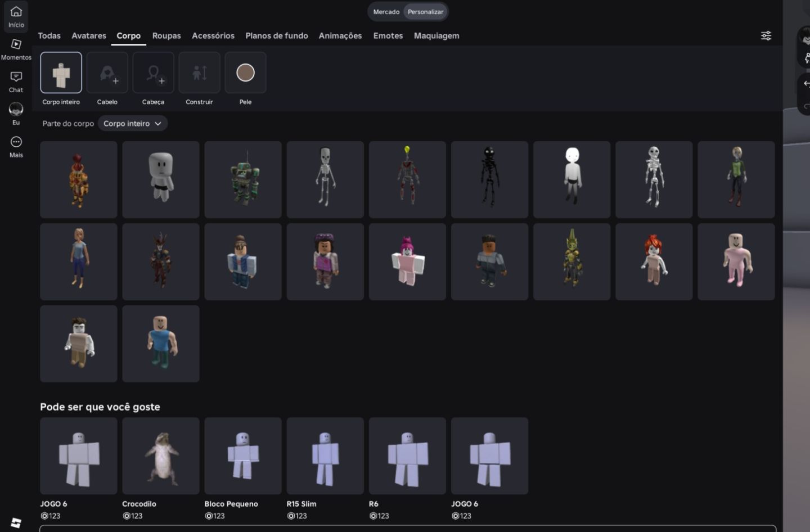Viewport: 810px width, 532px height.
Task: Select the Corpo inteiro category icon
Action: (61, 73)
